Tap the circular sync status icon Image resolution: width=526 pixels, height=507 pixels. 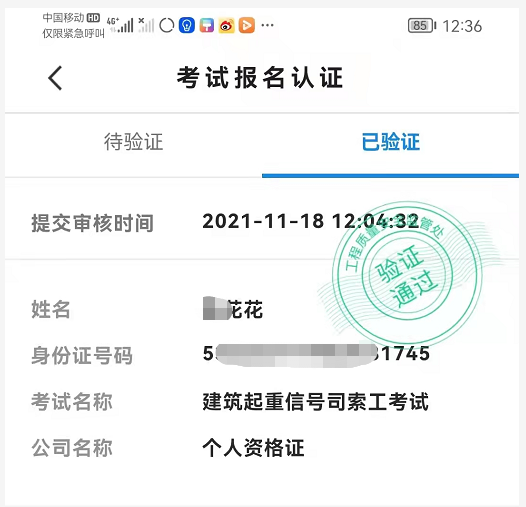[x=166, y=25]
